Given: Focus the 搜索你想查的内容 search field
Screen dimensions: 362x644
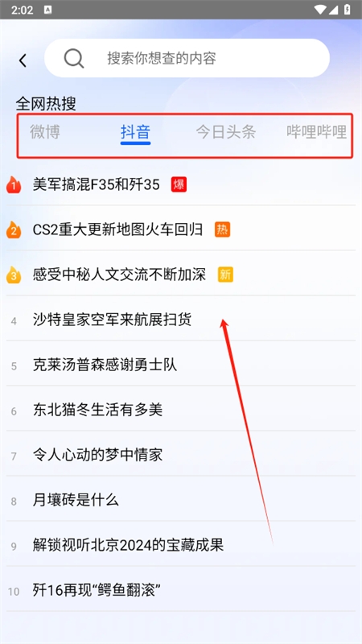Looking at the screenshot, I should point(187,58).
